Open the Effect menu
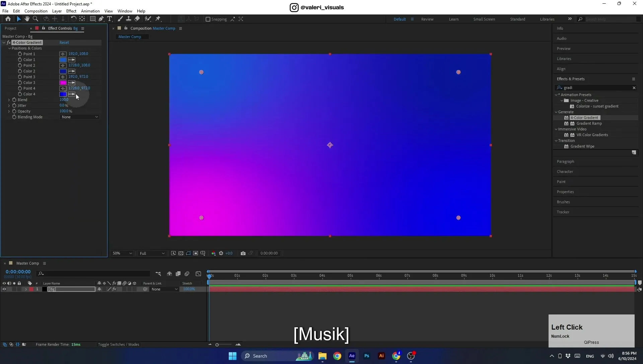 [71, 11]
